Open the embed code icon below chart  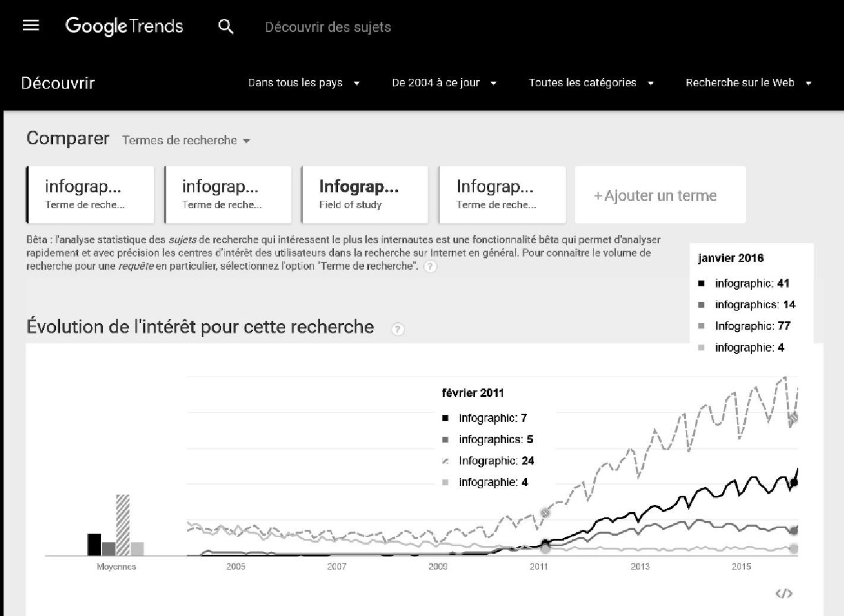click(784, 593)
